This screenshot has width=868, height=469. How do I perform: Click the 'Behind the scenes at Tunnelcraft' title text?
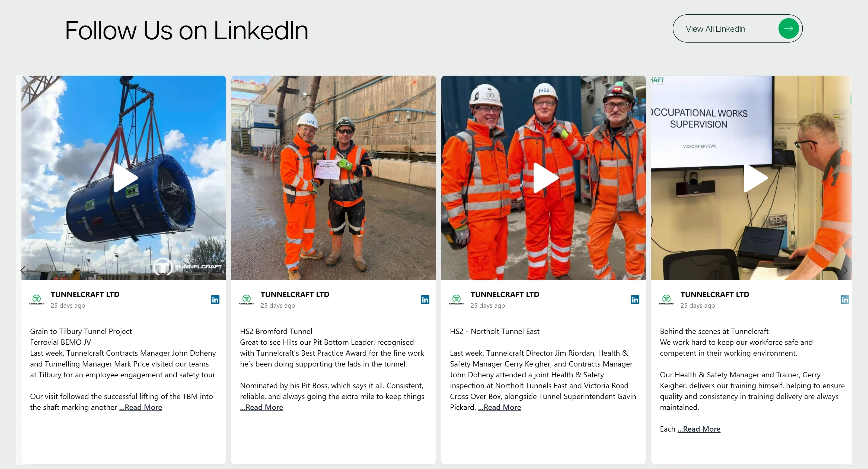[x=714, y=331]
